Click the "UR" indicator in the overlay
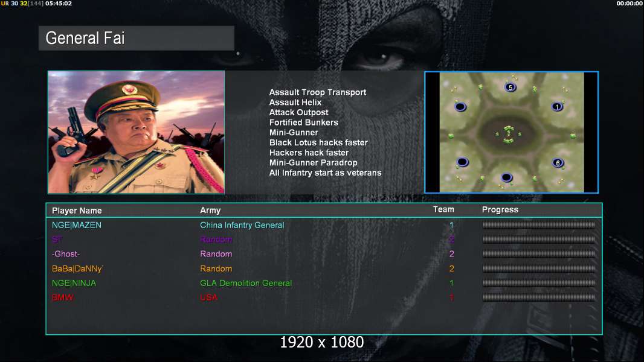 pyautogui.click(x=5, y=3)
